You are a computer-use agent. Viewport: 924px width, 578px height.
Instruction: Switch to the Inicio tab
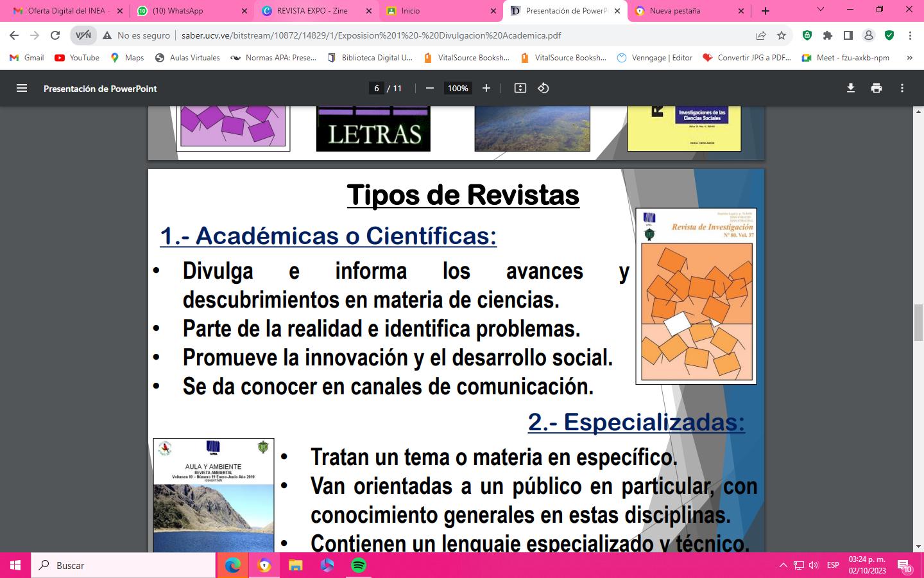pos(440,11)
